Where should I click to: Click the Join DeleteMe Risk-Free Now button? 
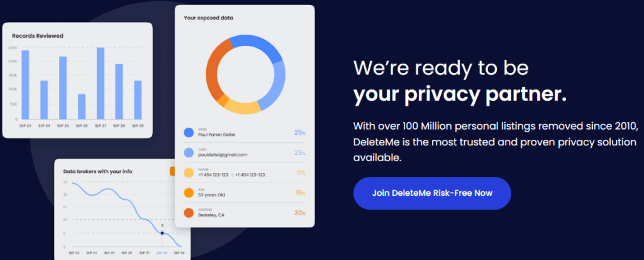click(431, 193)
